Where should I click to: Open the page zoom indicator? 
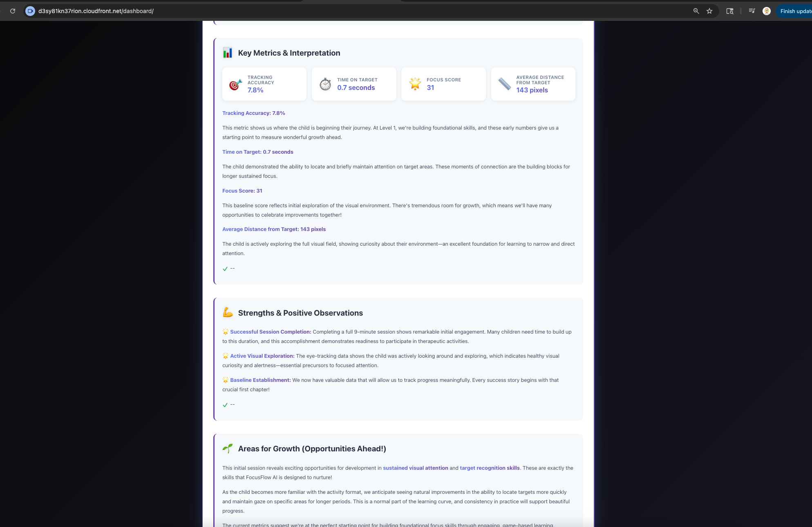pyautogui.click(x=696, y=11)
